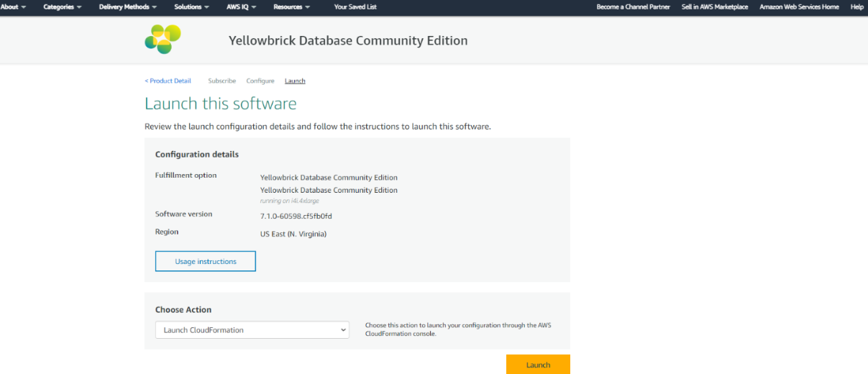
Task: Open the Choose Action dropdown
Action: click(252, 330)
